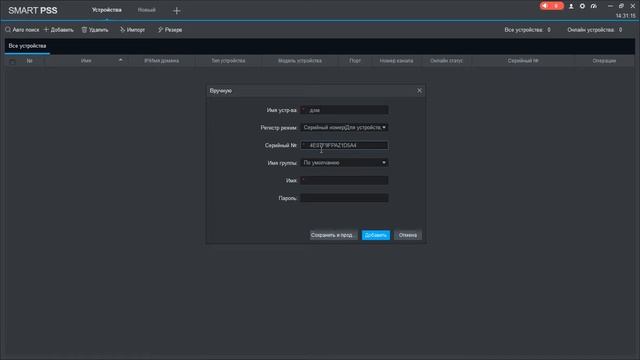640x360 pixels.
Task: Close the Вручную dialog
Action: pyautogui.click(x=419, y=91)
